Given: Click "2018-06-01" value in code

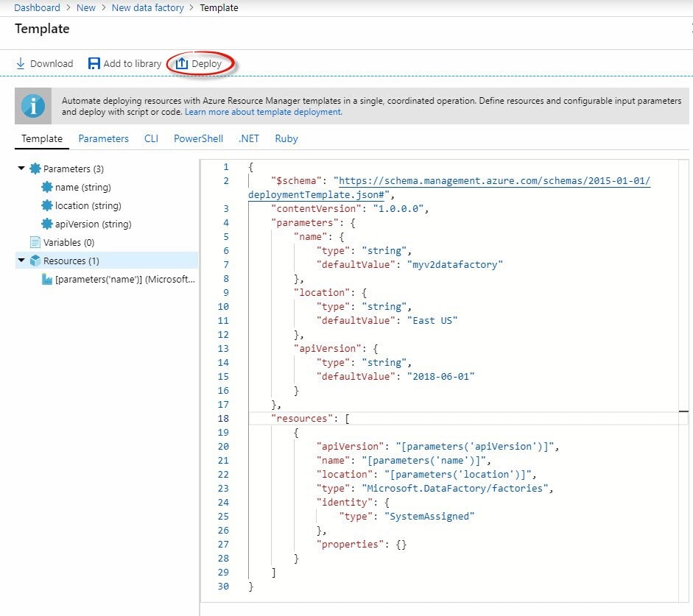Looking at the screenshot, I should [440, 377].
